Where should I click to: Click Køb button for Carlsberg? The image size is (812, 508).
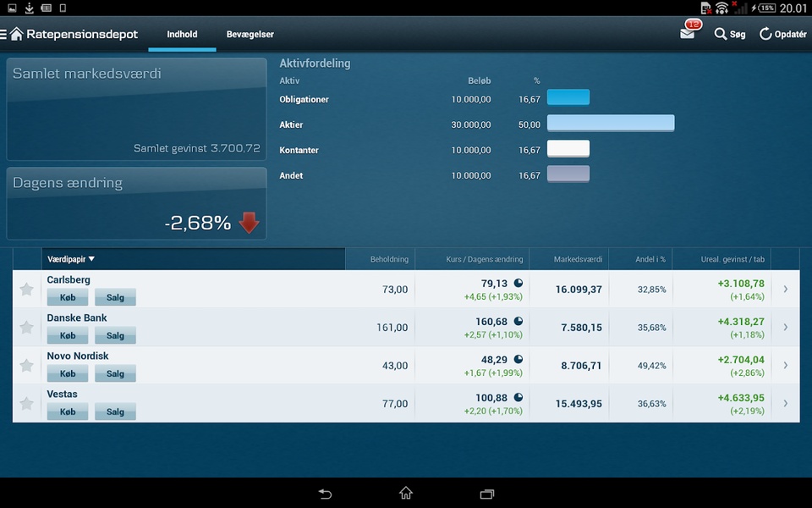[x=68, y=297]
